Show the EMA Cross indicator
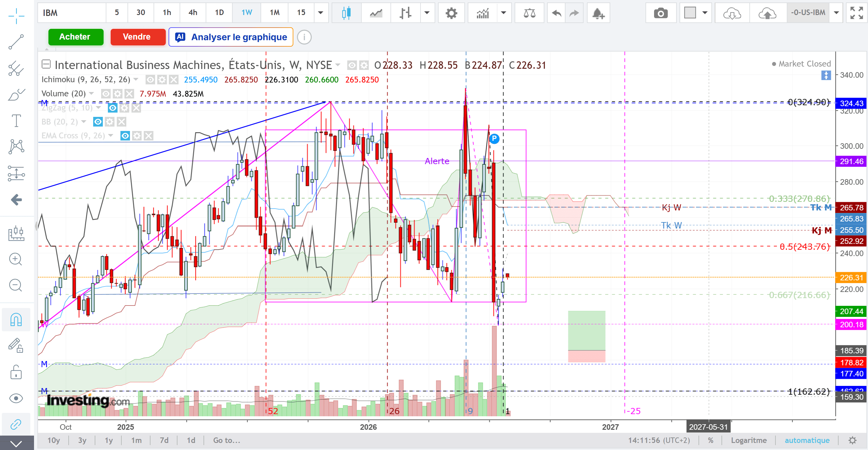The width and height of the screenshot is (868, 450). 125,136
